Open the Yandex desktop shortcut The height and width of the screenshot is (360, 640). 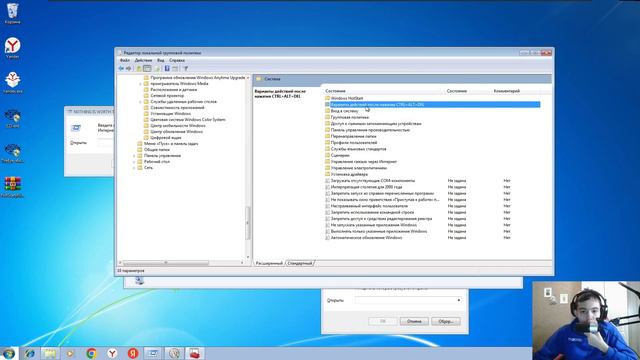coord(13,48)
